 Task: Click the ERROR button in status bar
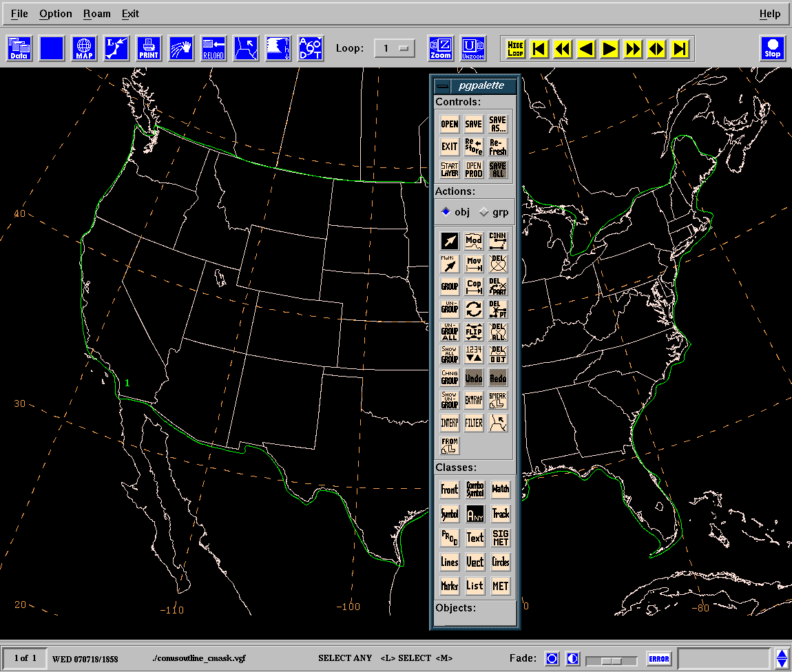658,659
